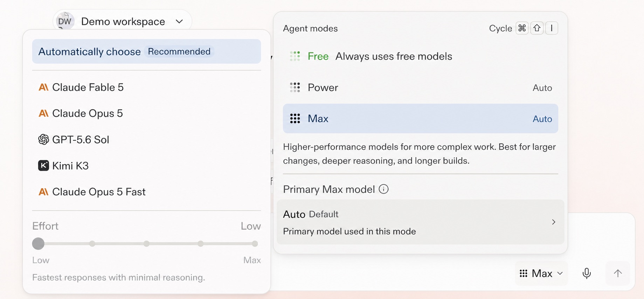The image size is (644, 299).
Task: Click the dot grid icon on the Max mode button
Action: 524,273
